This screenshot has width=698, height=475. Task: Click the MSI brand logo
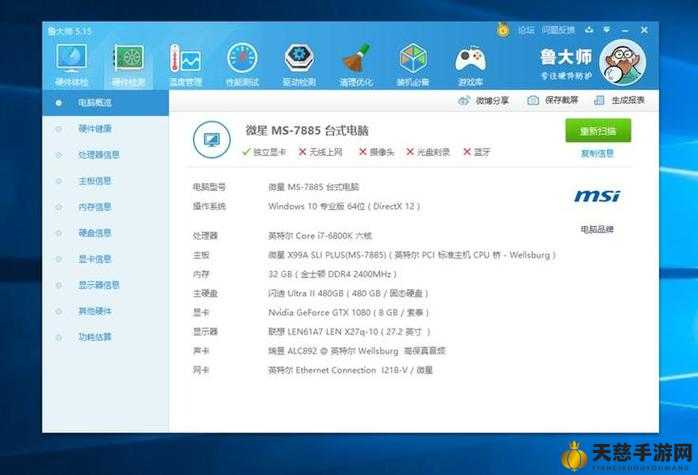597,196
